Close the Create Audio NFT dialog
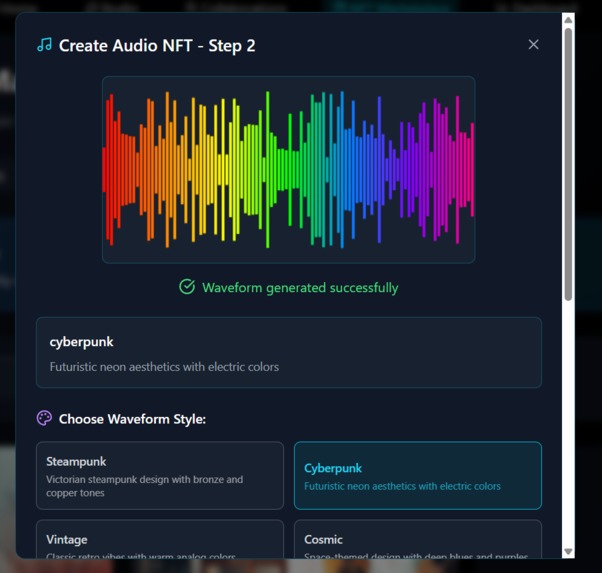This screenshot has height=573, width=602. click(533, 45)
